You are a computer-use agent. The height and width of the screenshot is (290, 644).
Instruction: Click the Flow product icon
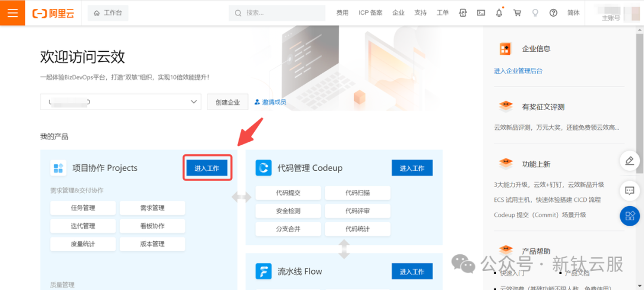pos(264,271)
